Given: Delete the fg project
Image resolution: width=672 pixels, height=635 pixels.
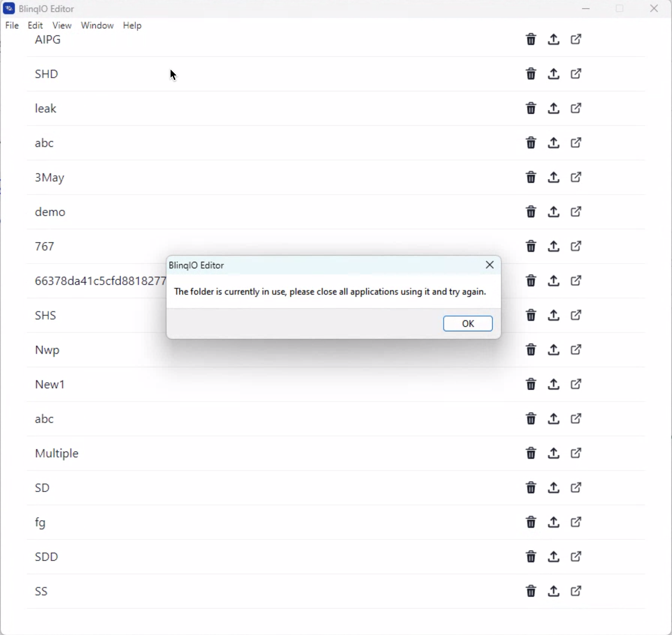Looking at the screenshot, I should 531,522.
